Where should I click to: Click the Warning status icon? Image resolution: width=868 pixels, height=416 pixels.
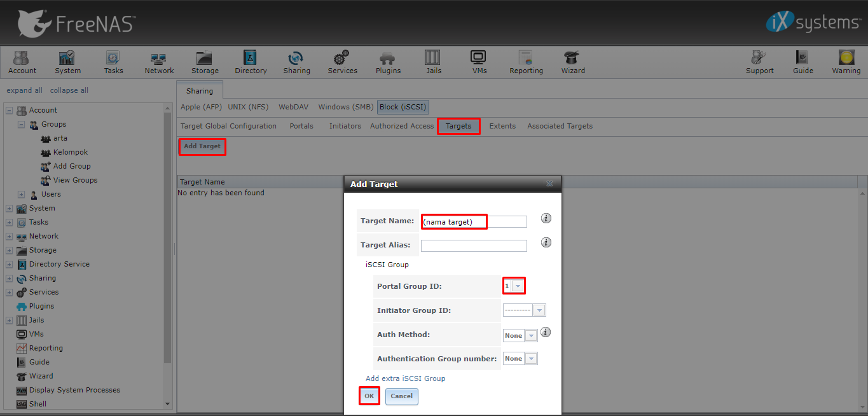tap(846, 62)
